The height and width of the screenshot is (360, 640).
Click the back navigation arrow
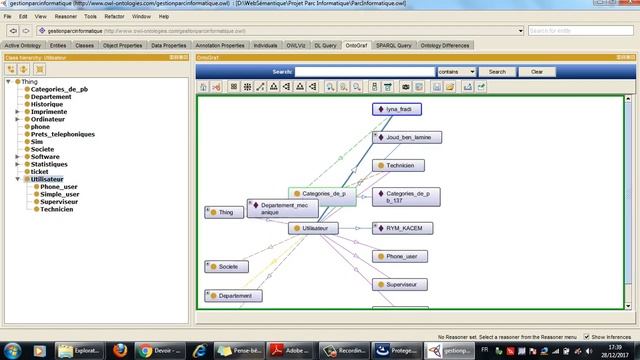tap(13, 31)
